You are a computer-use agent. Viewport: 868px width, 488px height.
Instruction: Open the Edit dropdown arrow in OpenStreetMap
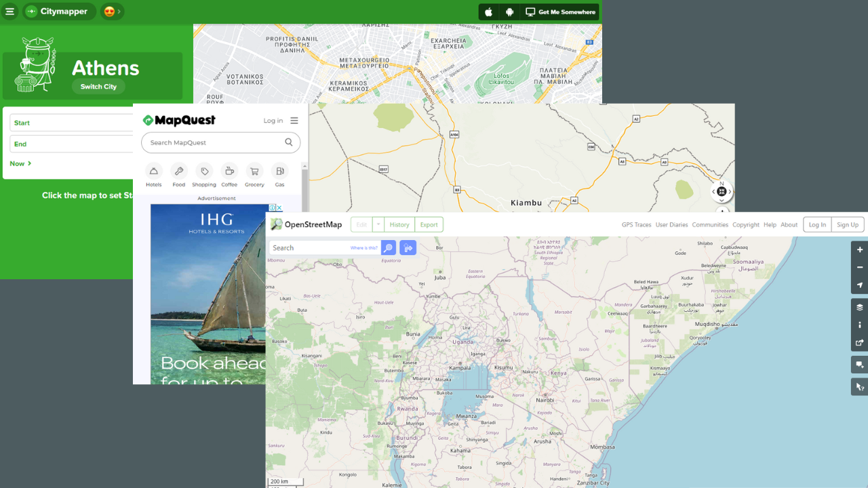(378, 224)
